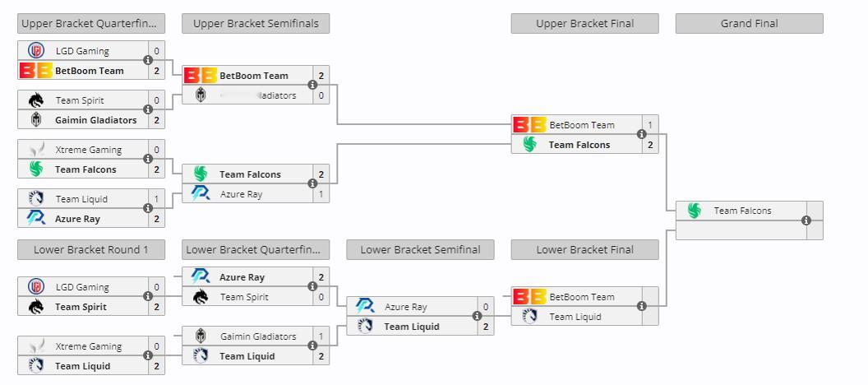This screenshot has width=868, height=385.
Task: Select the Grand Final header
Action: click(x=749, y=24)
